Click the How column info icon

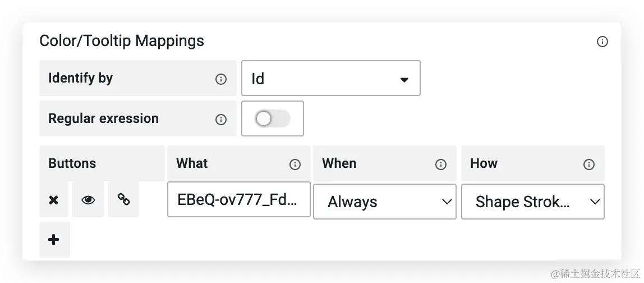pos(589,165)
